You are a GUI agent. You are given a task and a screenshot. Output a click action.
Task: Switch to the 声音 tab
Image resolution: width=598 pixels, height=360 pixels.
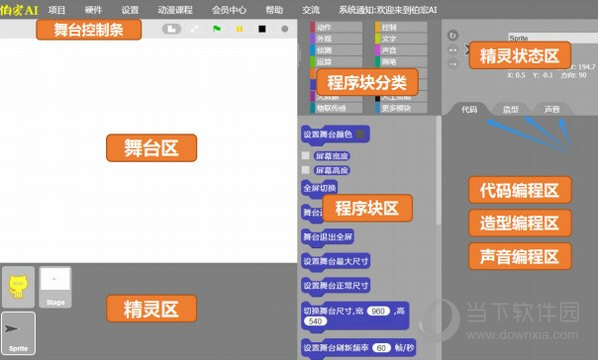pos(552,109)
